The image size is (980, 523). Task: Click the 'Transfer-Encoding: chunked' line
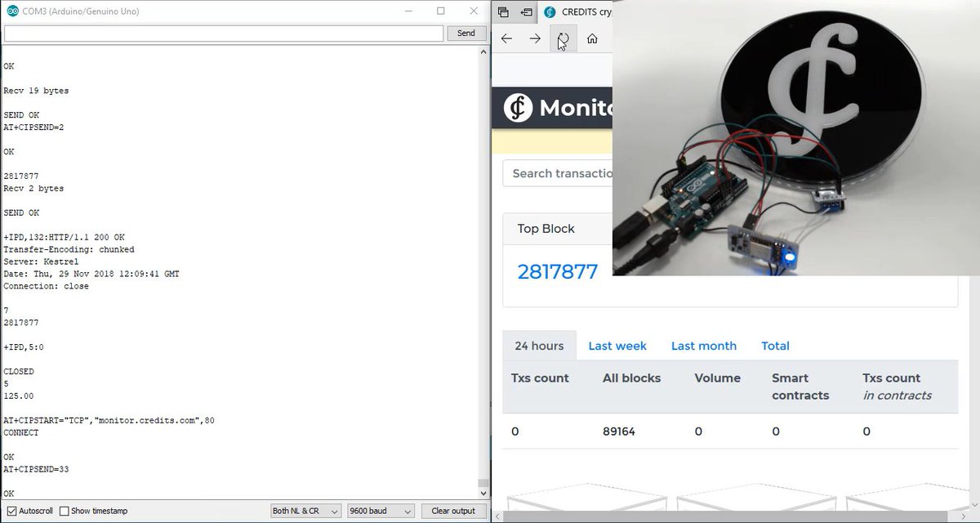(x=69, y=249)
